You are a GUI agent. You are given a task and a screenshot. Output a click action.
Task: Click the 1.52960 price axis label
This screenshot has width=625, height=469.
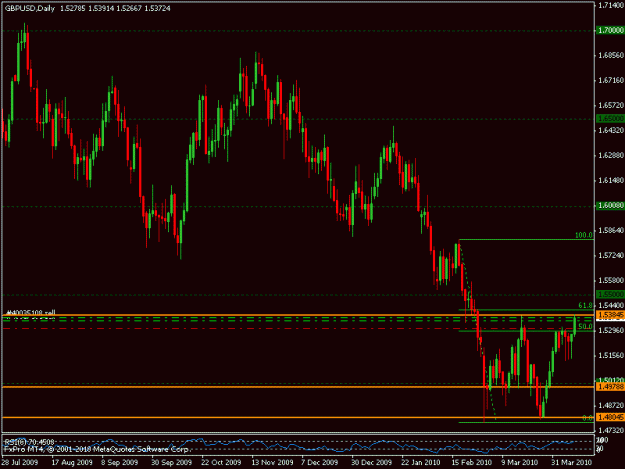(x=611, y=331)
